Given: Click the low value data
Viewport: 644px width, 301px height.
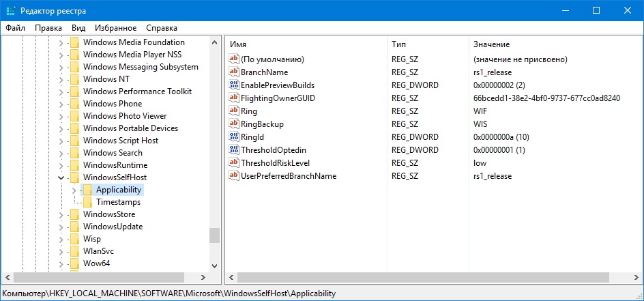Looking at the screenshot, I should [x=480, y=162].
